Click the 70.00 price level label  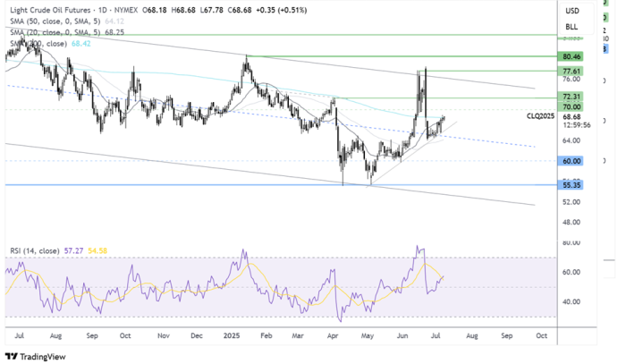pyautogui.click(x=571, y=106)
